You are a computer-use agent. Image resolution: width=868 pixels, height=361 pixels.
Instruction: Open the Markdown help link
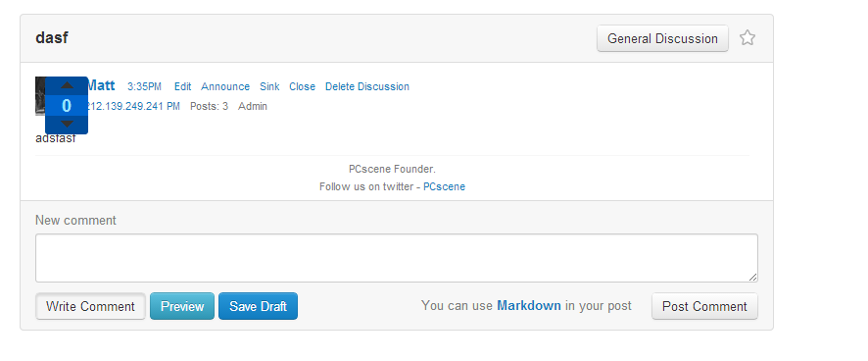529,305
